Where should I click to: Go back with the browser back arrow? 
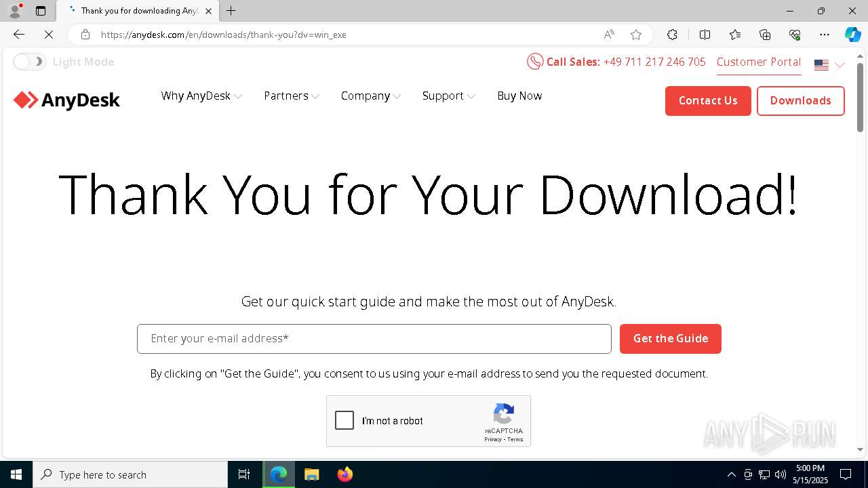[x=19, y=35]
